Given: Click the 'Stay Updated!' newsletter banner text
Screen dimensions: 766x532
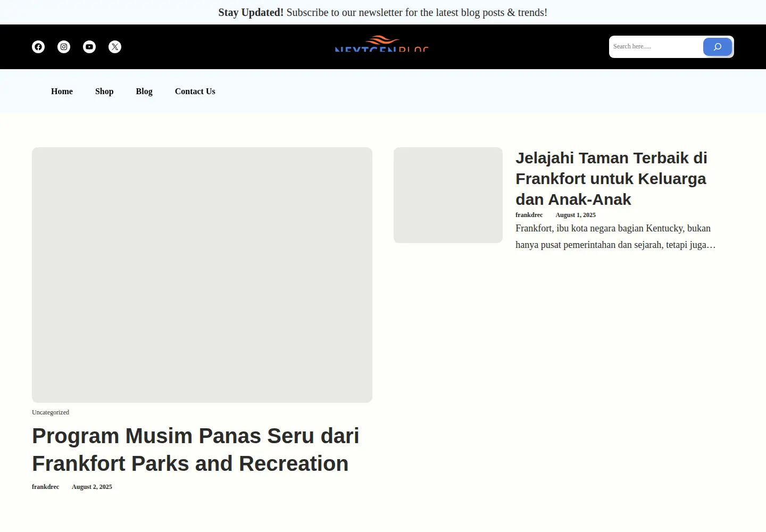Looking at the screenshot, I should pos(383,12).
